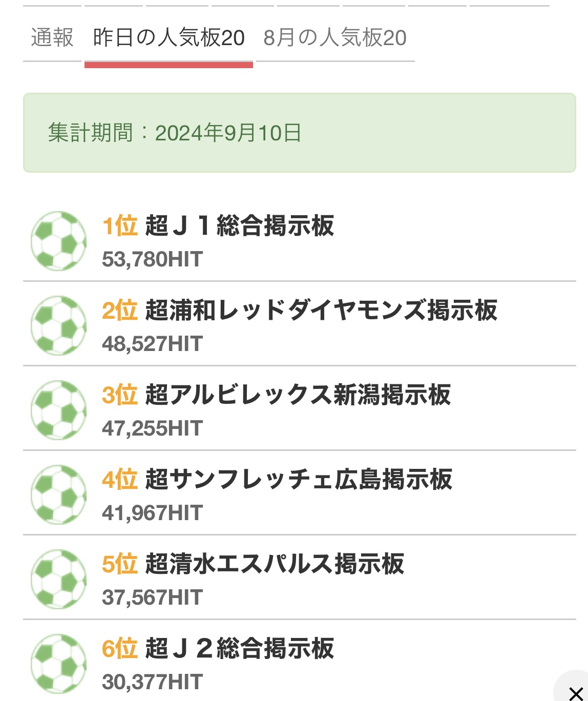Tap the 集計期間 2024年9月10日 banner
This screenshot has height=701, width=588.
(300, 133)
